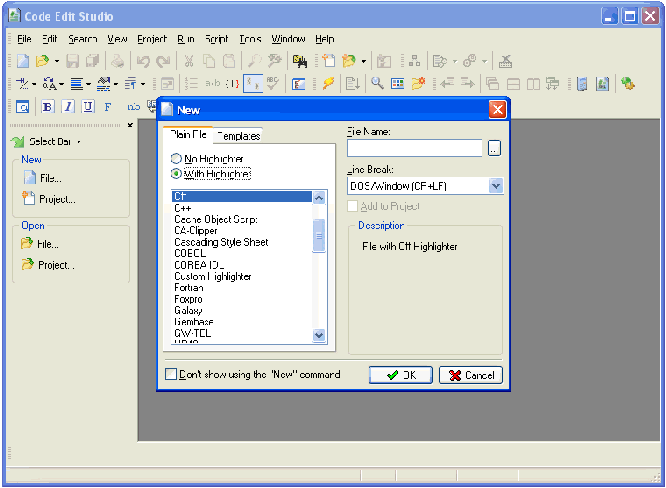Click the lightning bolt toolbar icon
This screenshot has width=666, height=488.
[x=328, y=83]
